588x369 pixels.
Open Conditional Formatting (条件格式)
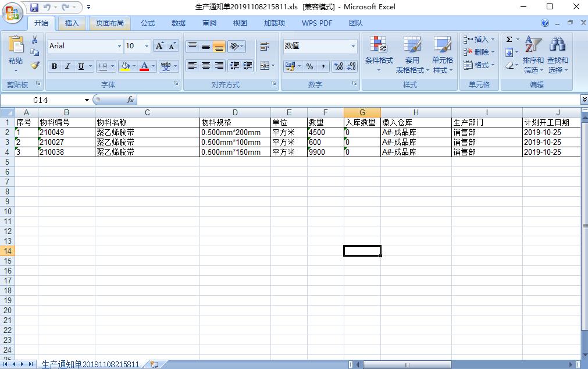click(x=379, y=55)
